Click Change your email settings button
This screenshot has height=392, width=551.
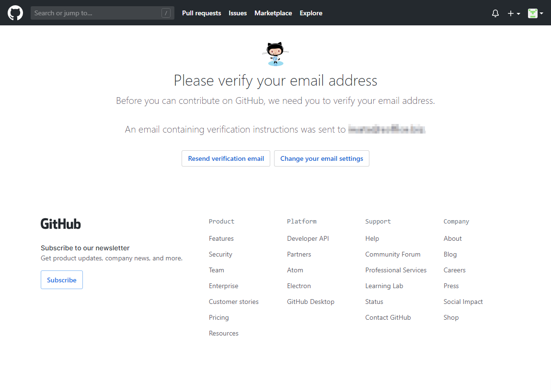click(x=321, y=158)
